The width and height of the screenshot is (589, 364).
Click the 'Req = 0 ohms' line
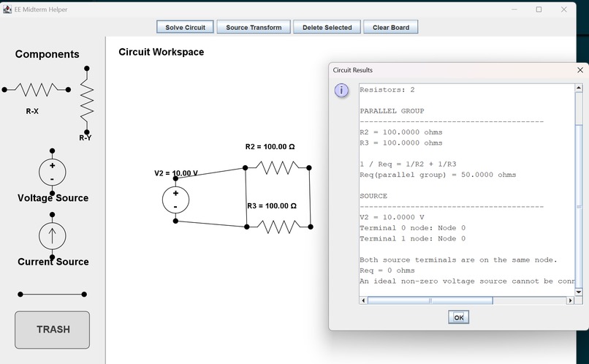387,270
